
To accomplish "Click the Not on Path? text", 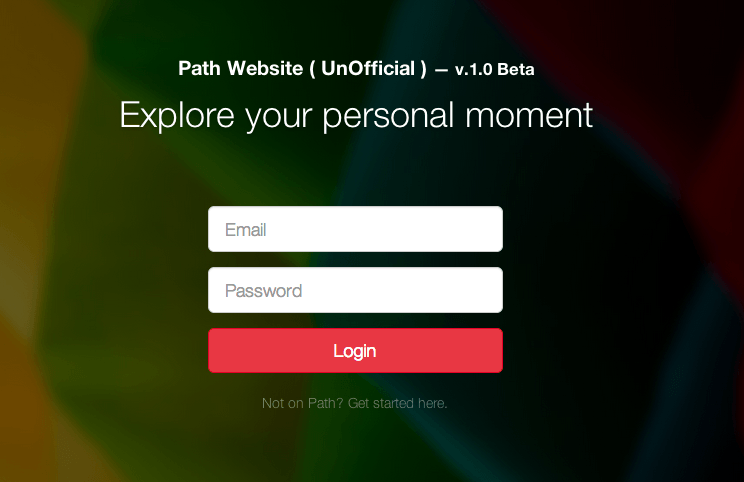I will [302, 403].
